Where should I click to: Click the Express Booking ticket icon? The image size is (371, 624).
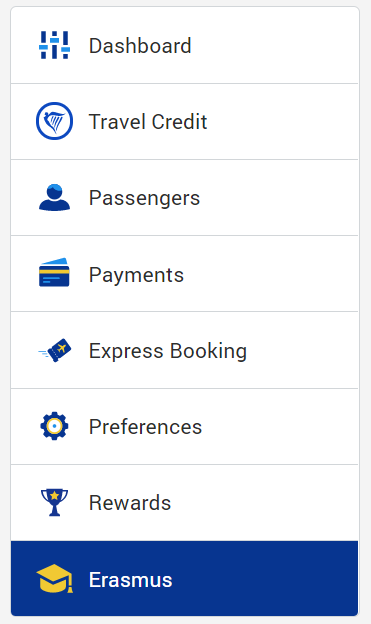click(x=55, y=350)
